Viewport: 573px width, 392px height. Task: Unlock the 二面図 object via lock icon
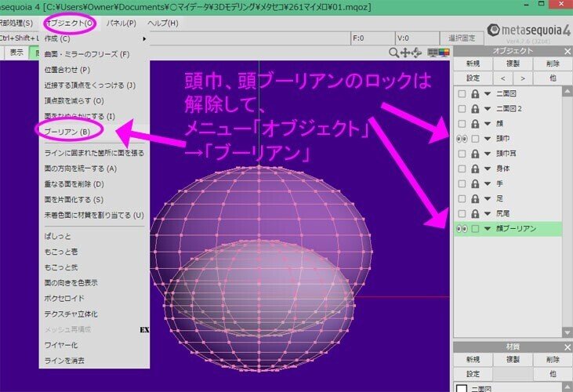[475, 94]
